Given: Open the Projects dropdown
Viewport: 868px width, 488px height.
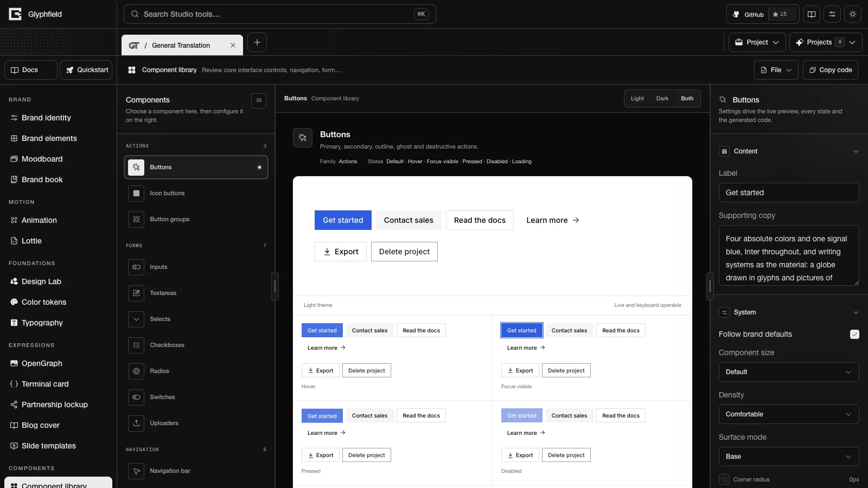Looking at the screenshot, I should point(826,42).
